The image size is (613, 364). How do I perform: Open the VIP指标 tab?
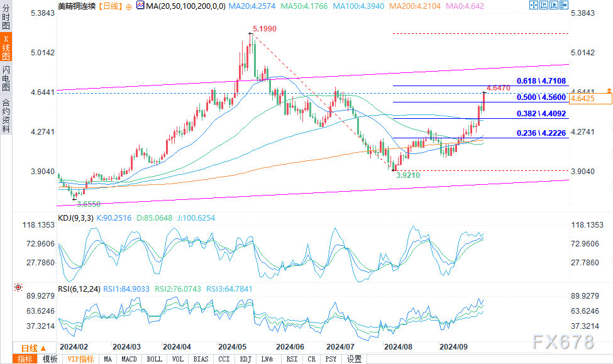point(80,359)
